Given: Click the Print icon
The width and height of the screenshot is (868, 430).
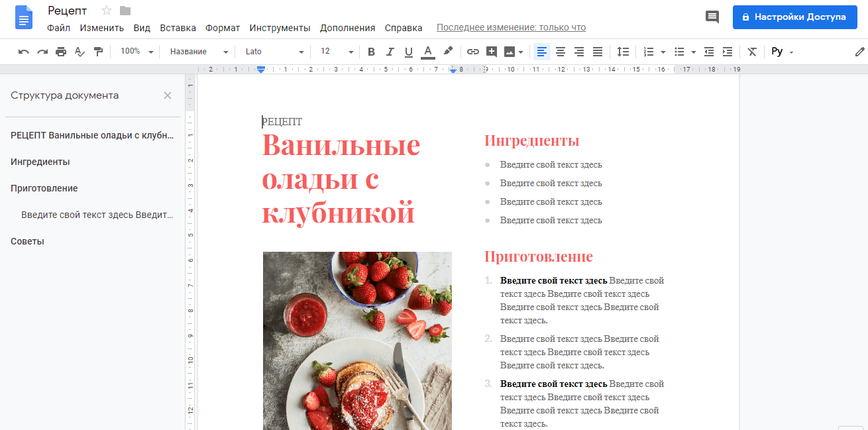Looking at the screenshot, I should click(61, 51).
